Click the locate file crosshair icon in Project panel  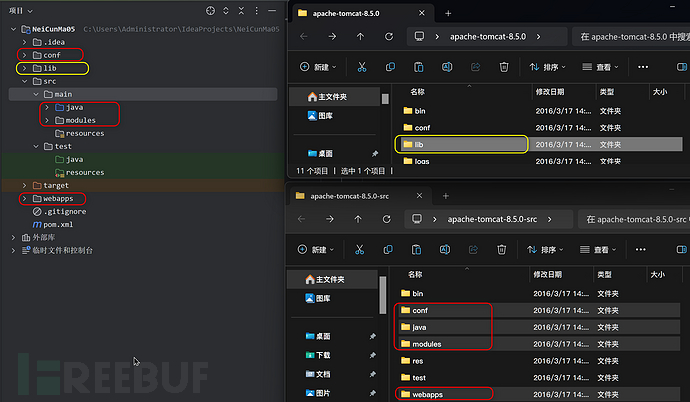[209, 11]
